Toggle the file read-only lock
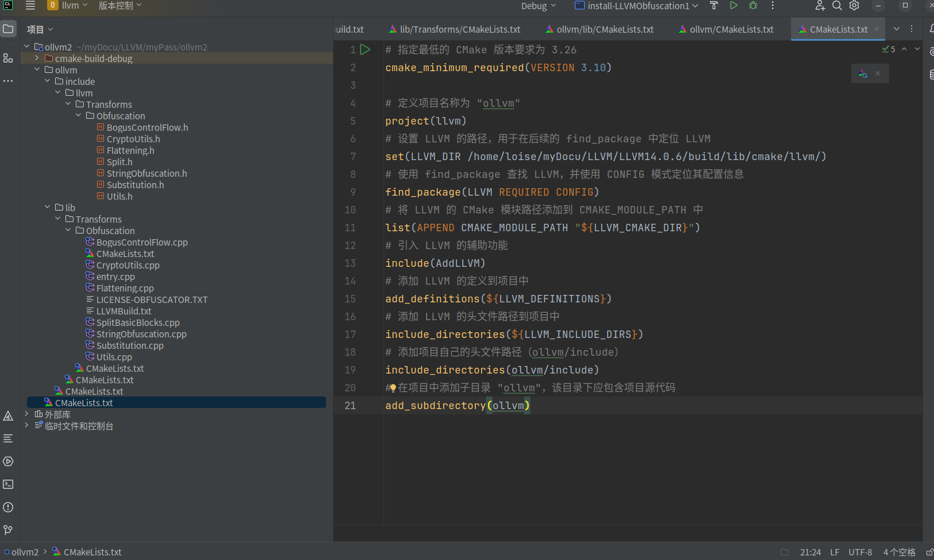Image resolution: width=934 pixels, height=560 pixels. (x=929, y=552)
